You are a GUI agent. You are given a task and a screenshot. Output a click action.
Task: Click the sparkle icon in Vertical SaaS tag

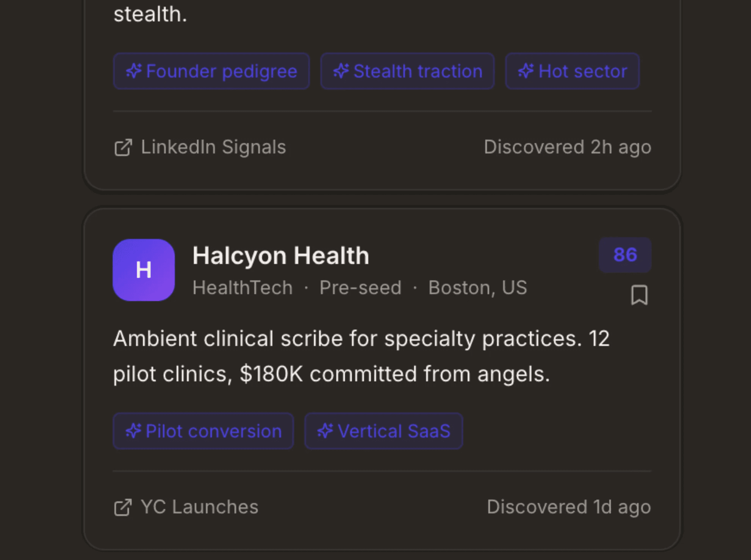click(x=324, y=431)
